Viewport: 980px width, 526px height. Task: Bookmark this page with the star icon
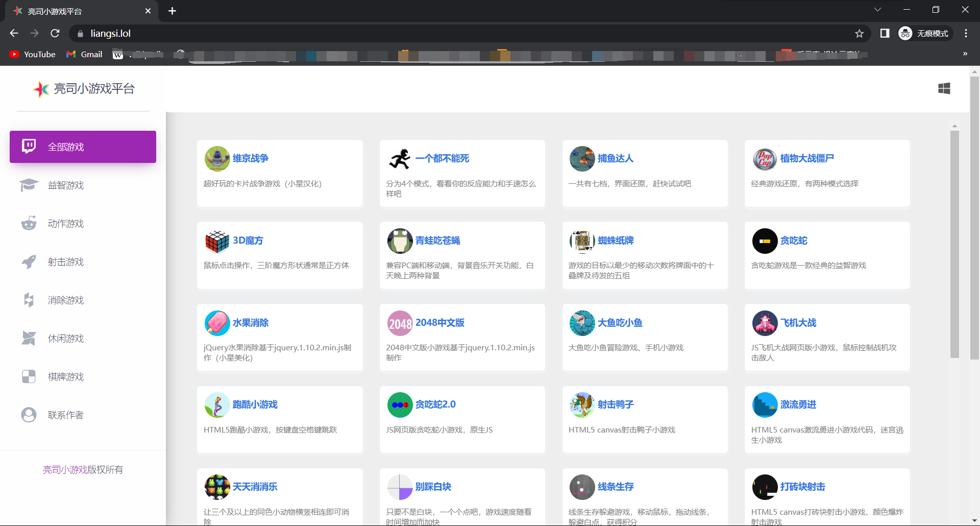tap(859, 33)
